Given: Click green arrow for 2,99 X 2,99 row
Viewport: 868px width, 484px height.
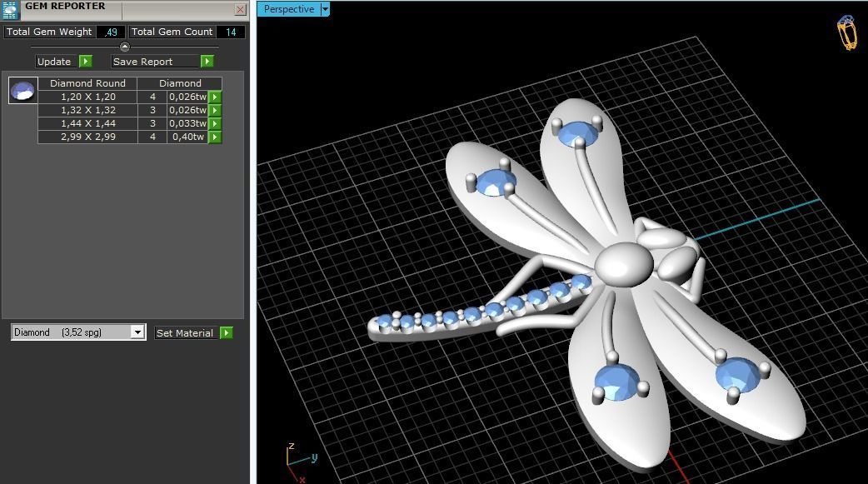Looking at the screenshot, I should 215,137.
